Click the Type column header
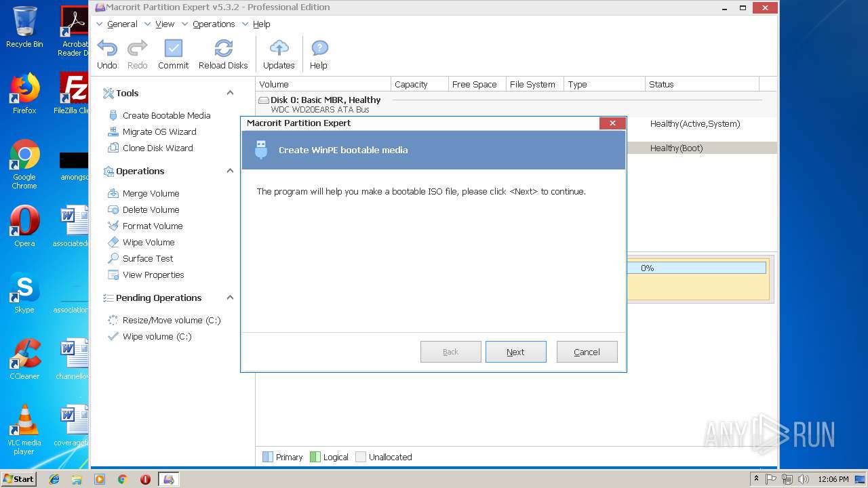The width and height of the screenshot is (868, 488). point(605,84)
